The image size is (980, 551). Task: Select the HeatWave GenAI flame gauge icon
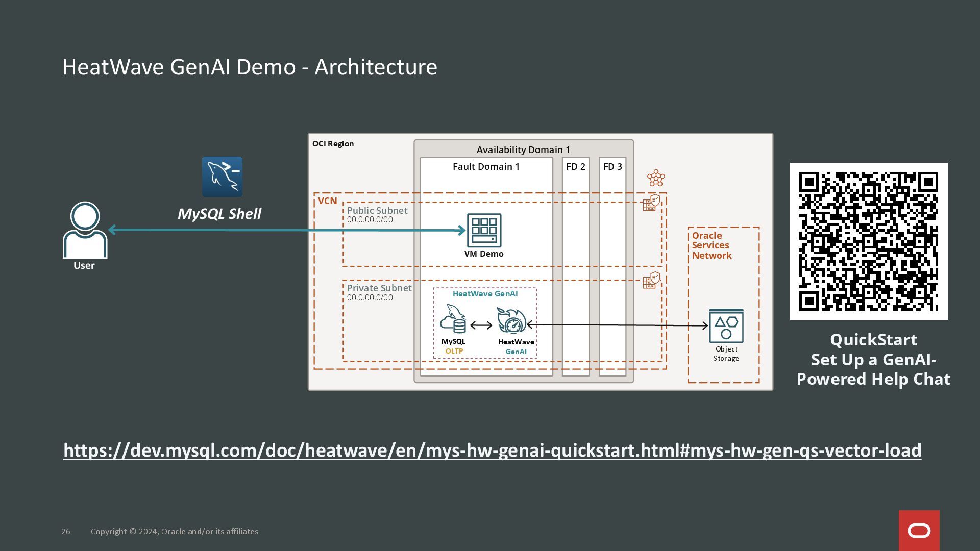click(x=511, y=320)
